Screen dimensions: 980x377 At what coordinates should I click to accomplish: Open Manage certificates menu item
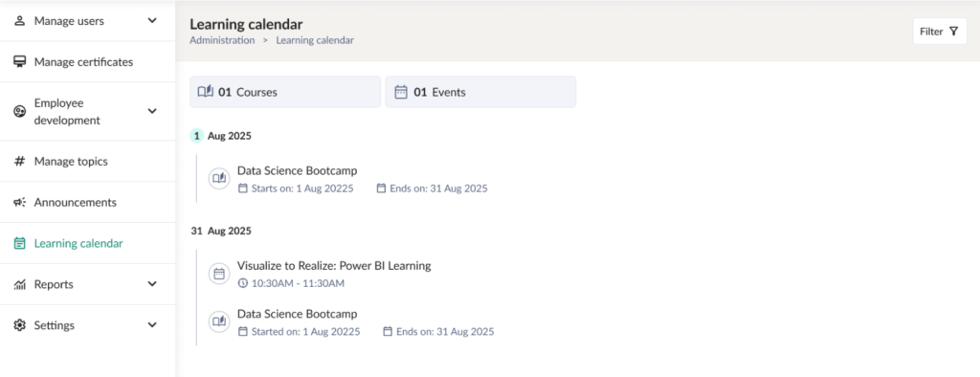tap(87, 62)
